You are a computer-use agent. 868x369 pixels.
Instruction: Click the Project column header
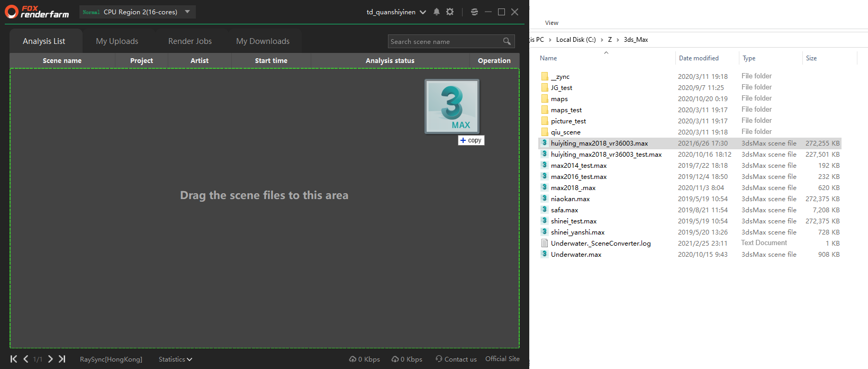click(x=141, y=61)
